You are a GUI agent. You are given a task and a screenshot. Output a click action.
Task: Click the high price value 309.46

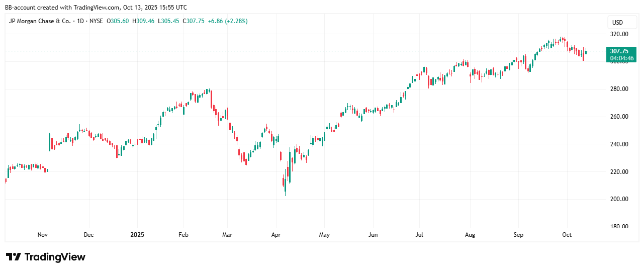coord(146,21)
